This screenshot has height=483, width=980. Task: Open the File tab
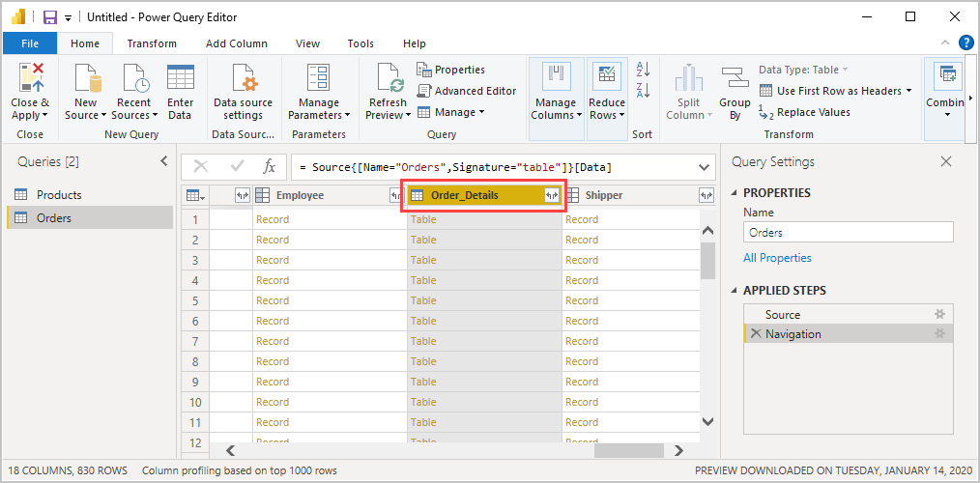pos(30,43)
